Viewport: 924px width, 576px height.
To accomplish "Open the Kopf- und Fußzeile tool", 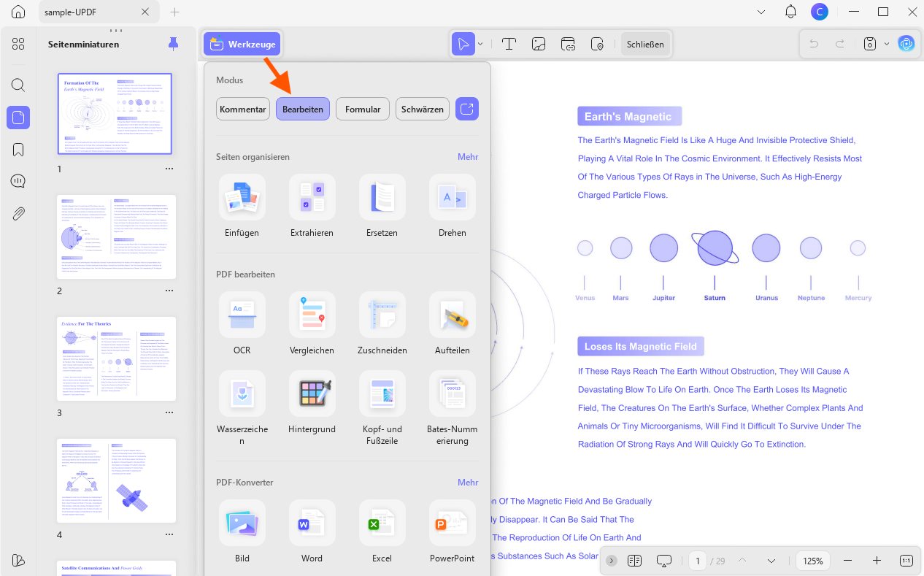I will point(382,408).
